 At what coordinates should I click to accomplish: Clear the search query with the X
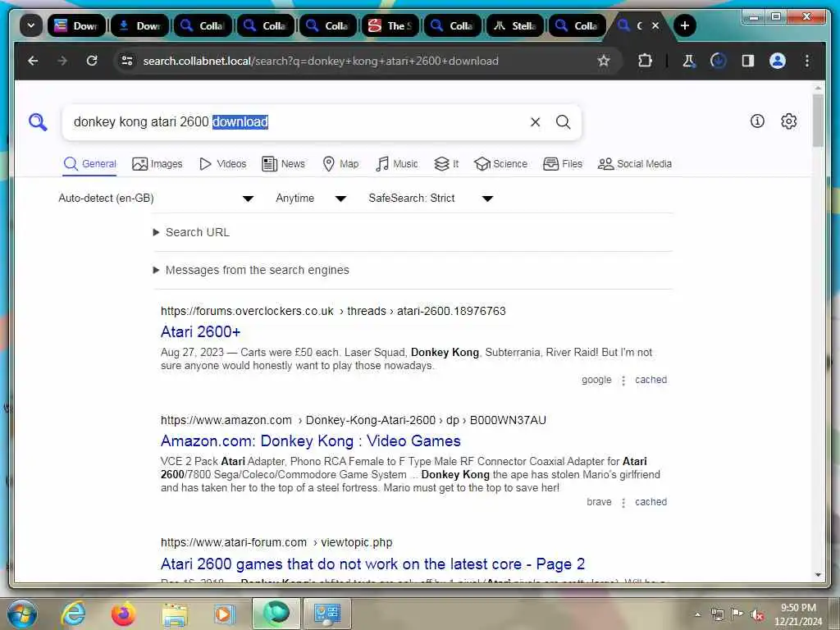coord(535,122)
